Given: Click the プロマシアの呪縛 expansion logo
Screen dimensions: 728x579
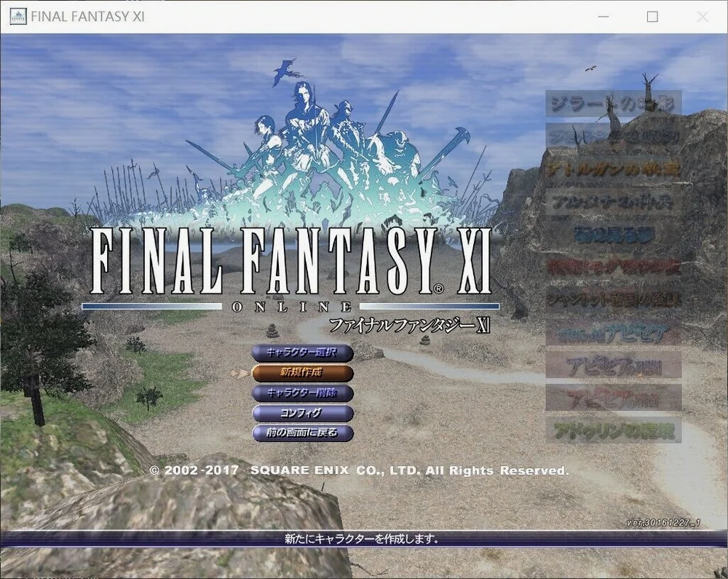Looking at the screenshot, I should [x=613, y=136].
